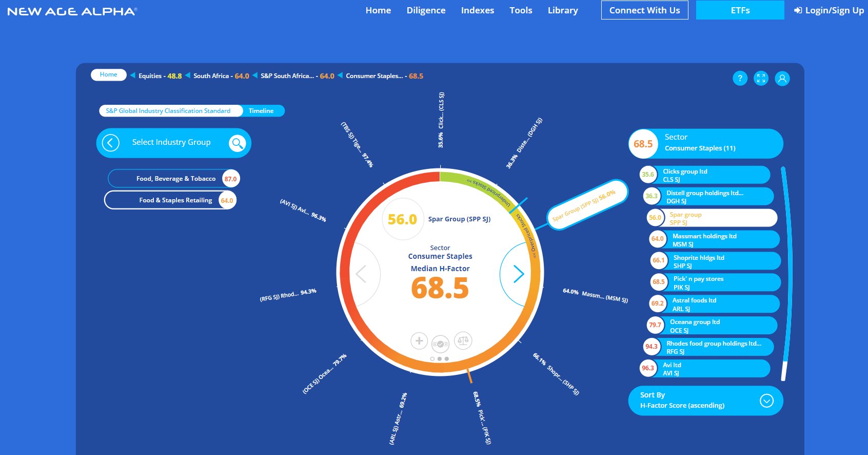Switch to the Timeline toggle
Viewport: 868px width, 455px height.
[261, 111]
